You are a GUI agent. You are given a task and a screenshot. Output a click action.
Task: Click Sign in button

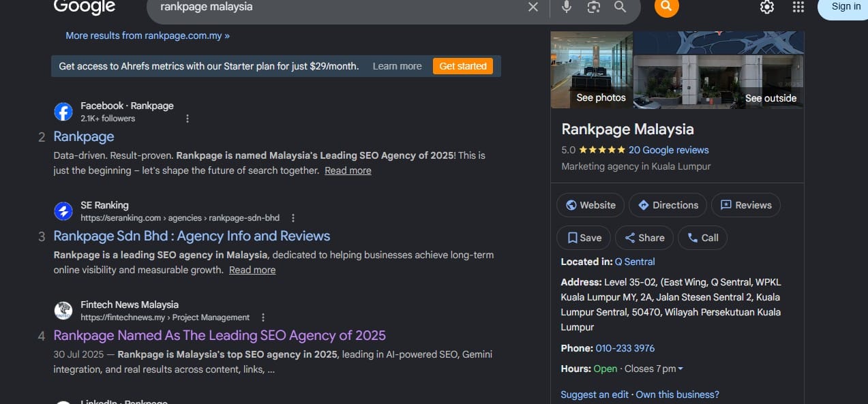[x=845, y=7]
